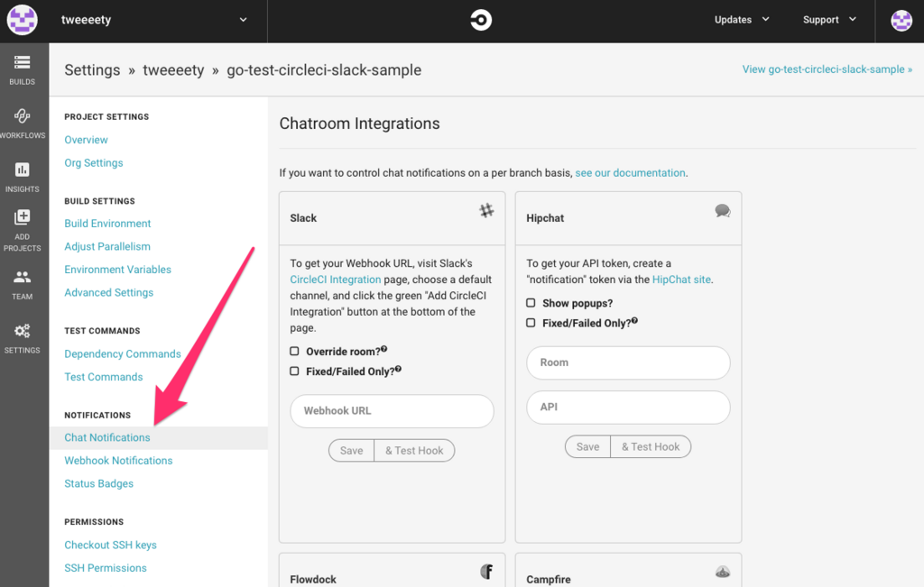Open Settings gear in sidebar
Viewport: 924px width, 587px height.
(x=23, y=336)
